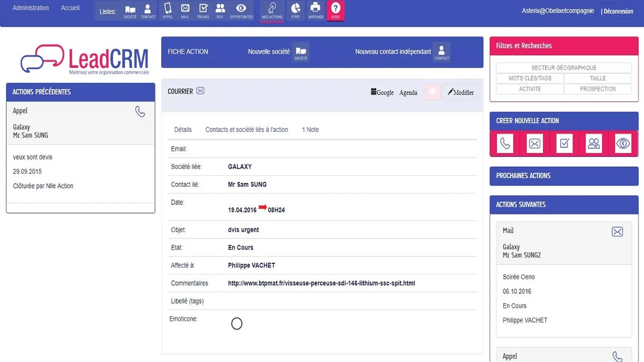This screenshot has height=362, width=644.
Task: Click the Actions Suivantes panel header
Action: pos(564,204)
